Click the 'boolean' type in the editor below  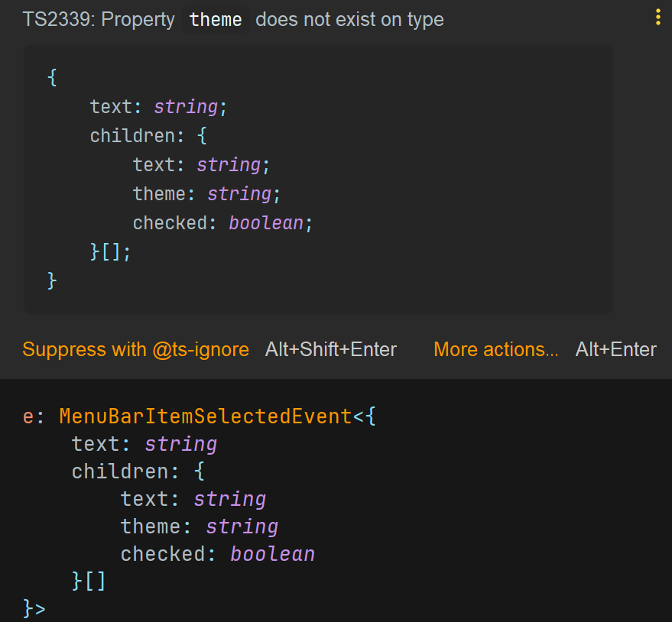tap(272, 554)
